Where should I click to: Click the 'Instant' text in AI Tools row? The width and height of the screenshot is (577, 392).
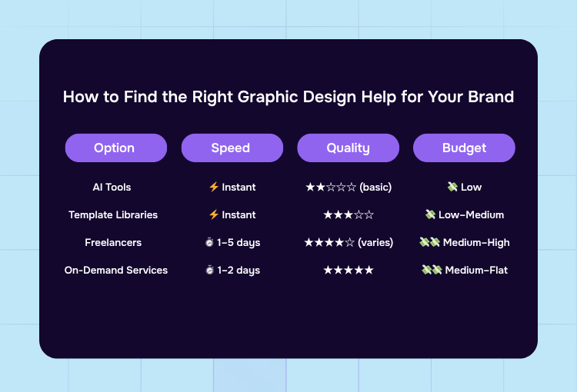point(238,188)
